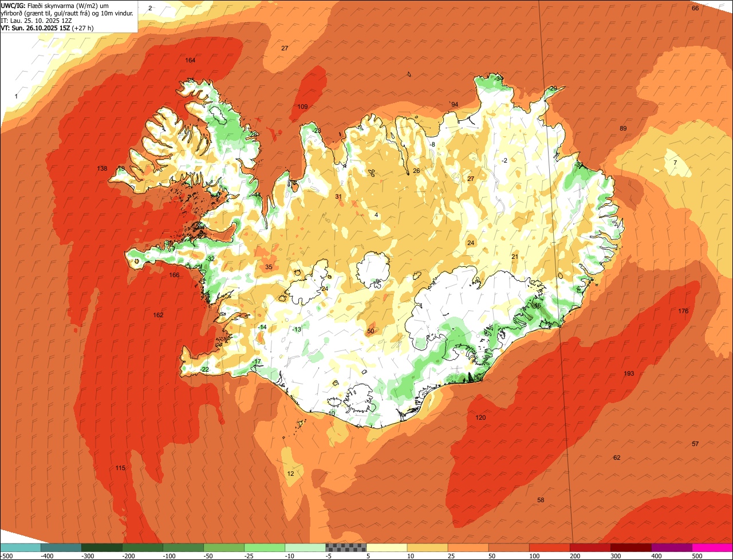Click the map value 66
Viewport: 733px width, 560px height.
pyautogui.click(x=695, y=9)
